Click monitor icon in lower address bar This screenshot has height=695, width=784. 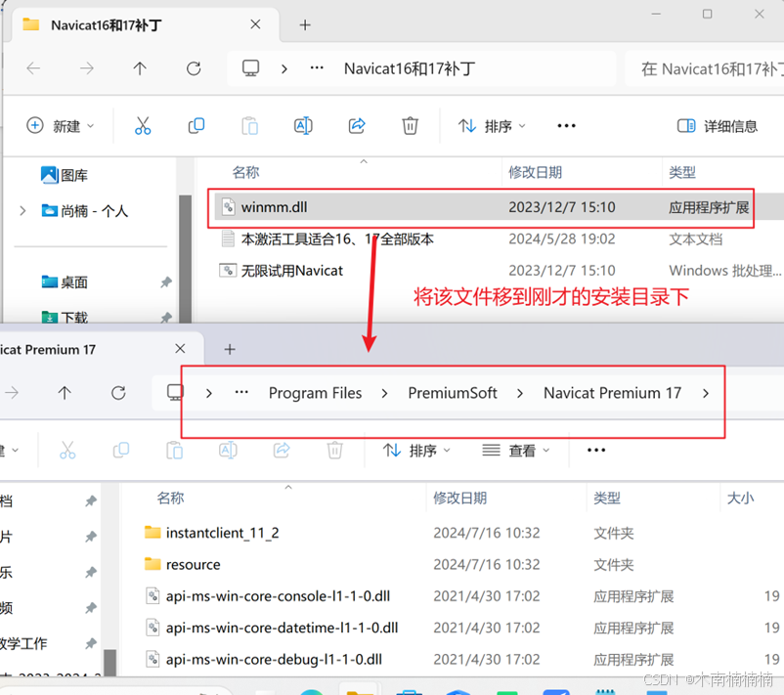tap(175, 393)
